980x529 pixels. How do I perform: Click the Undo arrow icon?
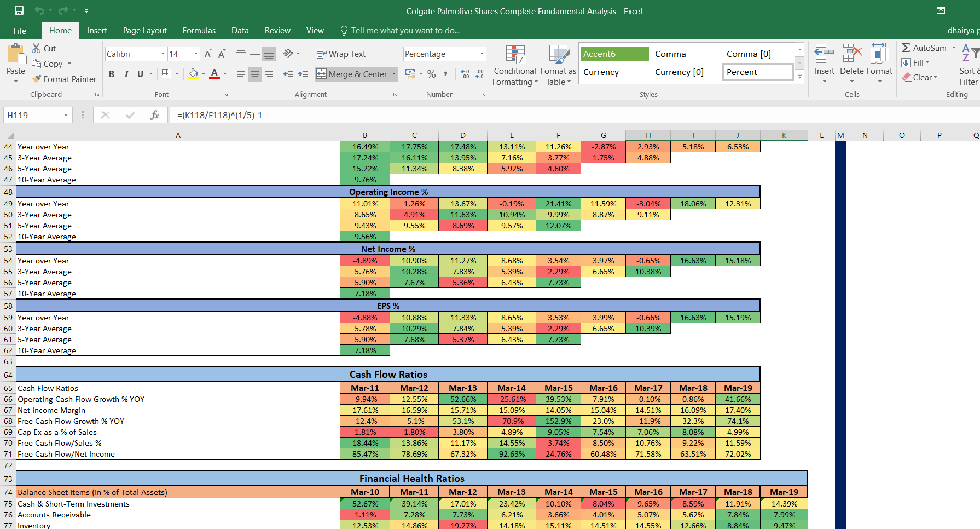click(x=39, y=10)
